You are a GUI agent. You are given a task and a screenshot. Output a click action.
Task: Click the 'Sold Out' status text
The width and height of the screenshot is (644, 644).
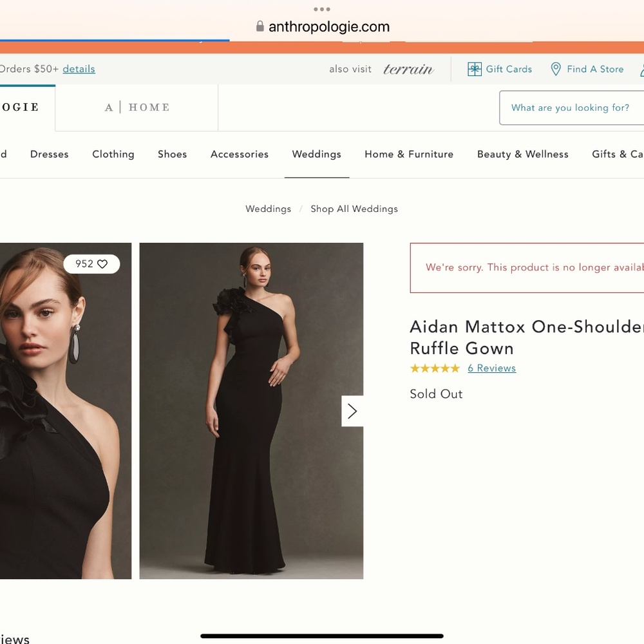[436, 394]
